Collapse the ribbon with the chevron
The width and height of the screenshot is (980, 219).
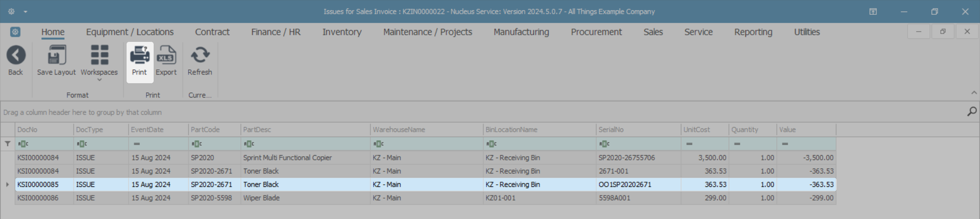974,93
